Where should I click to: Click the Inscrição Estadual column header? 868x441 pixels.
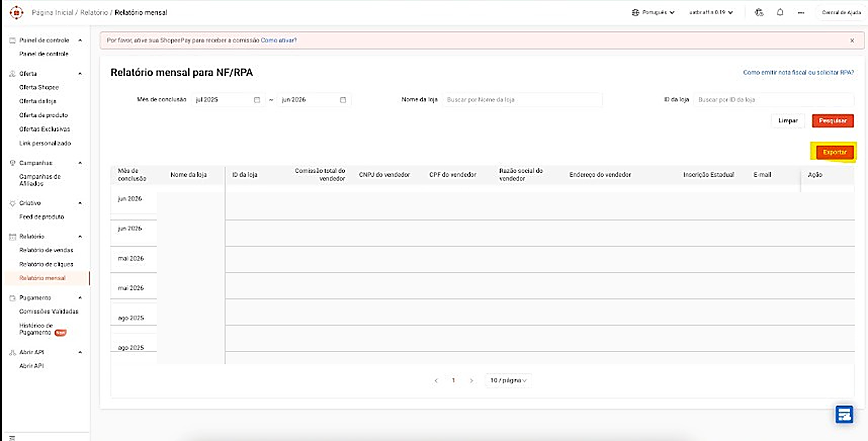coord(708,175)
